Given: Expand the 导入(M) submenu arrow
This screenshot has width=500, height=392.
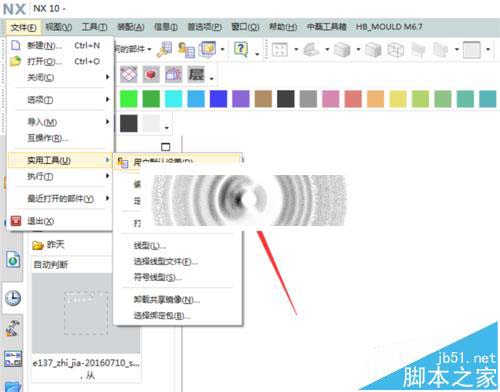Looking at the screenshot, I should (x=107, y=122).
